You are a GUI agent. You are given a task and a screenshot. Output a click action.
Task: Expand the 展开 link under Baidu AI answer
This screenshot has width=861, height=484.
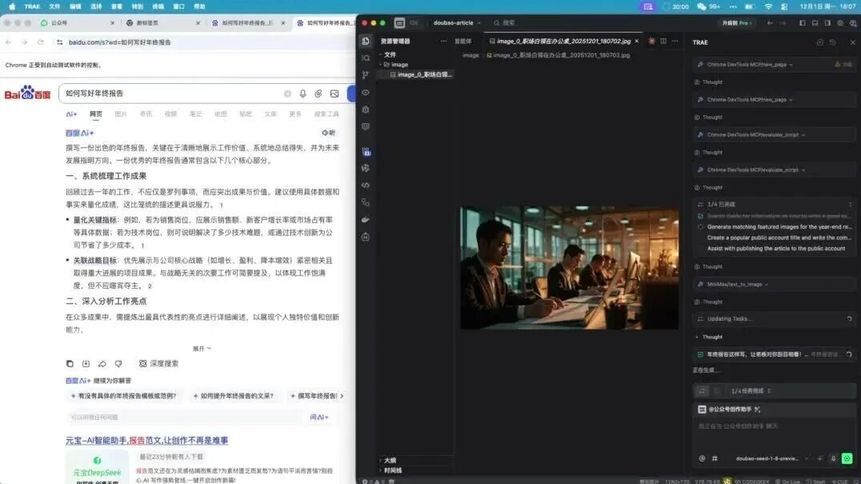pyautogui.click(x=202, y=348)
